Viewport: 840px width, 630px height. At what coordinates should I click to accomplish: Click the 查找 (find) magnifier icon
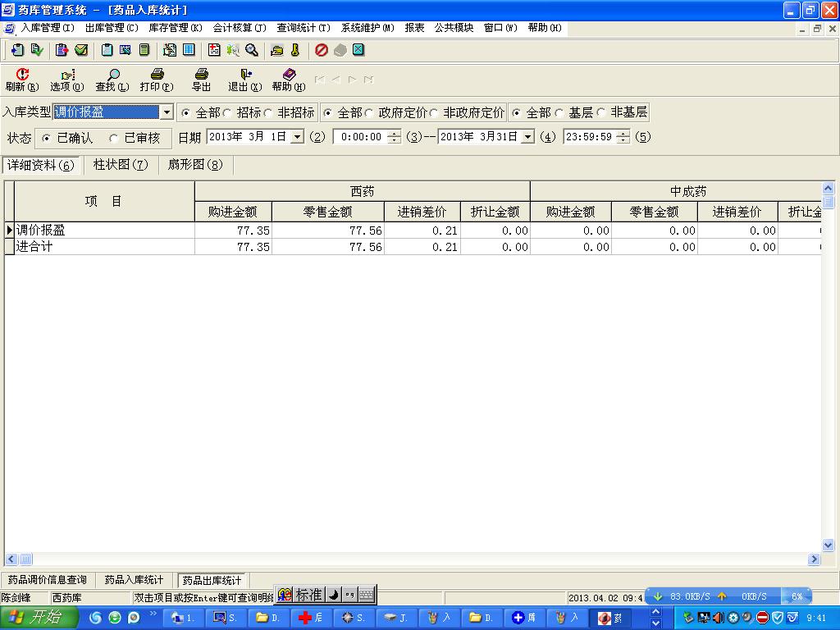[x=112, y=75]
